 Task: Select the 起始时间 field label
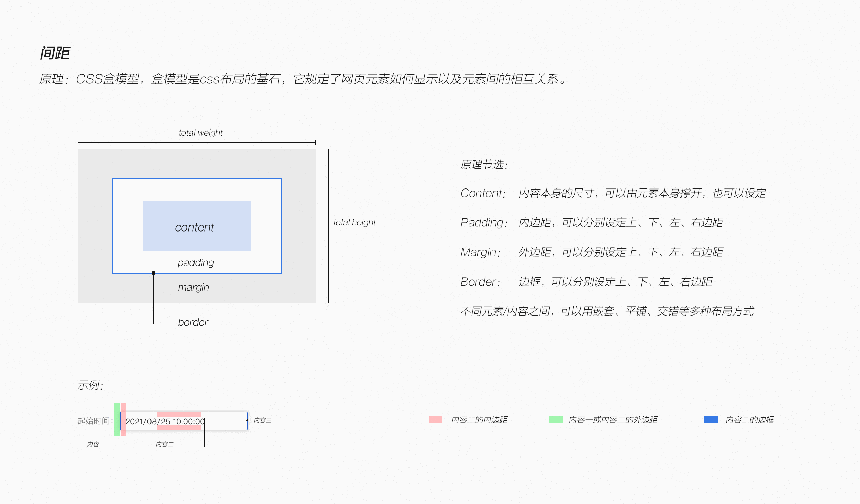[x=95, y=420]
